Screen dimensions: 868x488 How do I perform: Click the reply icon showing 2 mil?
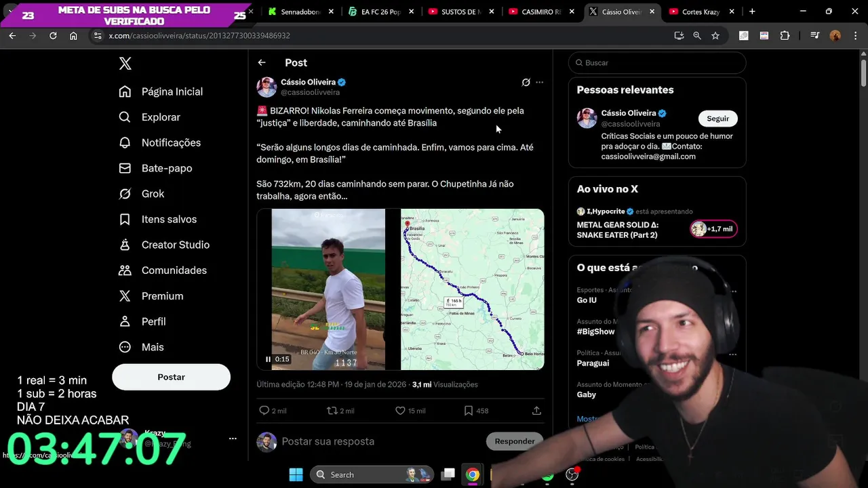[x=264, y=411]
